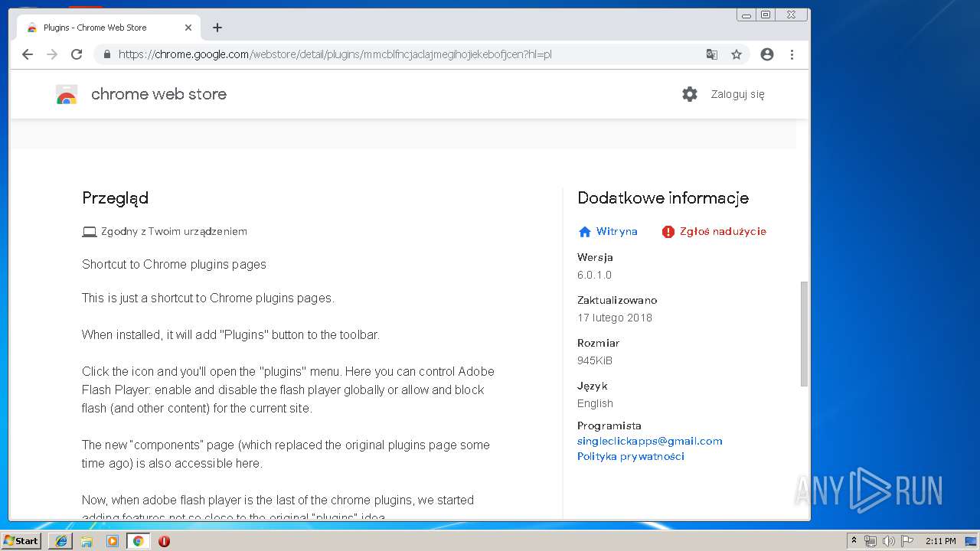Click the Chrome Web Store logo
The width and height of the screenshot is (980, 551).
click(x=67, y=94)
